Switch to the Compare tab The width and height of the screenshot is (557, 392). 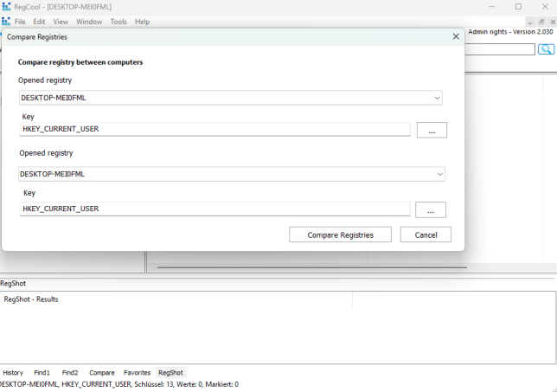pyautogui.click(x=101, y=372)
